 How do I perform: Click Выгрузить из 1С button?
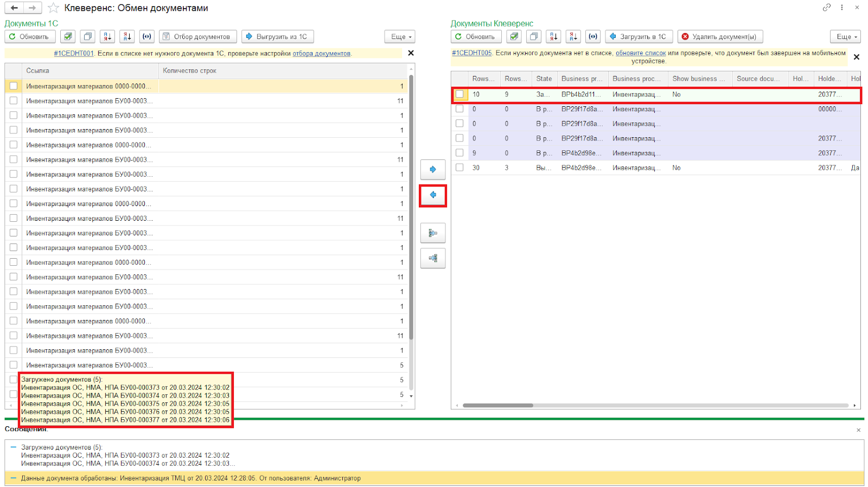[x=278, y=37]
